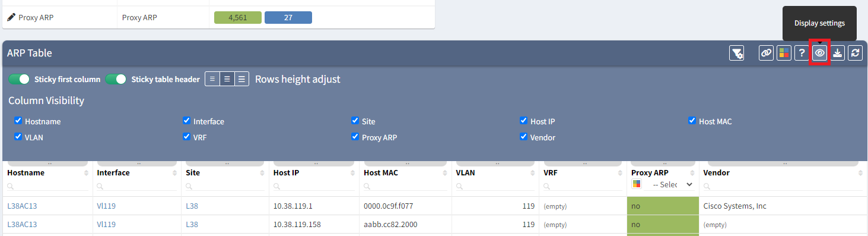This screenshot has width=868, height=236.
Task: Refresh the ARP Table with reload icon
Action: (855, 53)
